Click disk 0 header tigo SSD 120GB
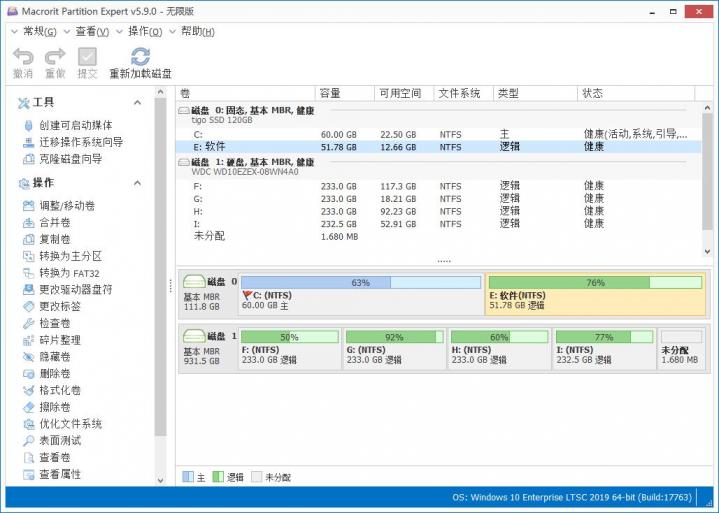The width and height of the screenshot is (719, 513). 439,115
